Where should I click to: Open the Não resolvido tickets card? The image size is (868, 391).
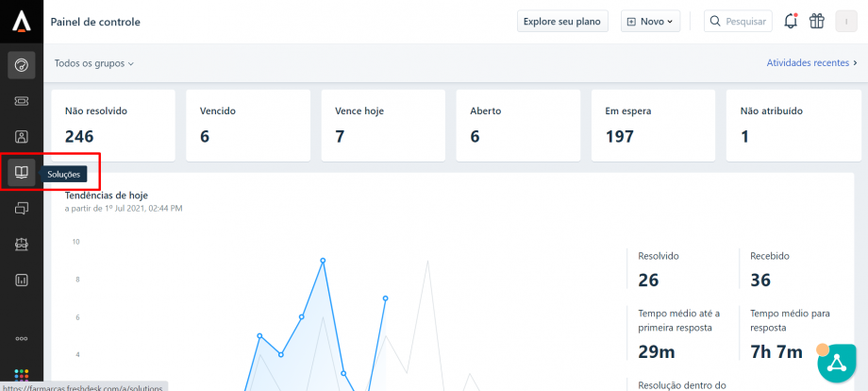click(x=112, y=126)
